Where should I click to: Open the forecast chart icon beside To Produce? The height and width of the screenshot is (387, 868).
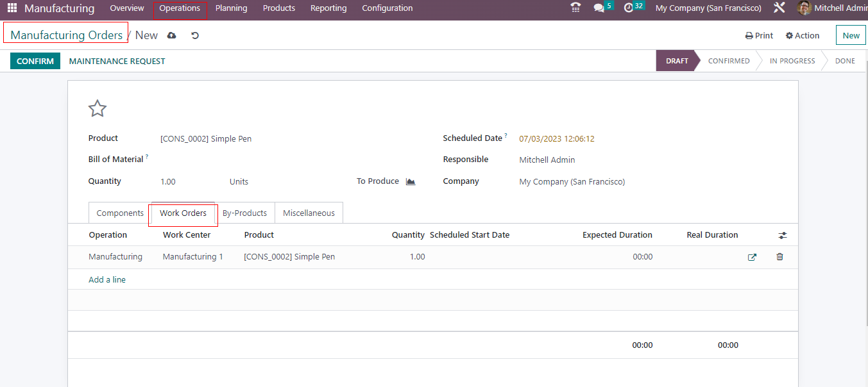point(411,182)
